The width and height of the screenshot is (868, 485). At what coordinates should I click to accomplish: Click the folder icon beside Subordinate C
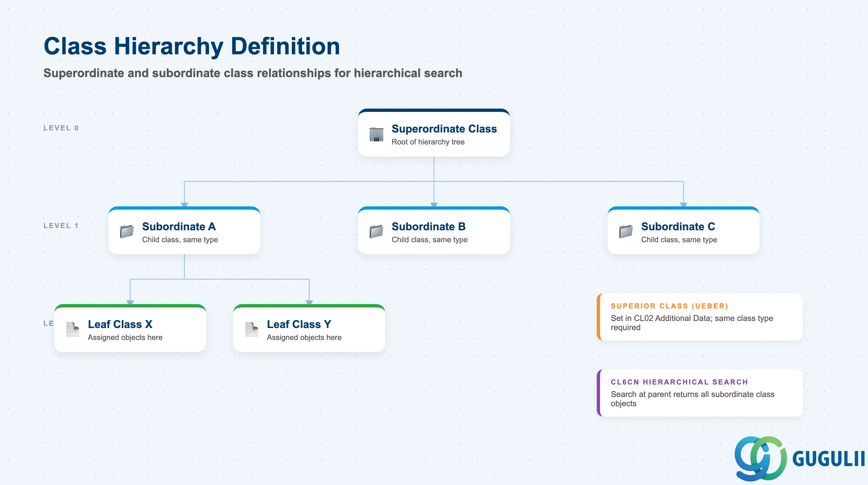[x=626, y=231]
